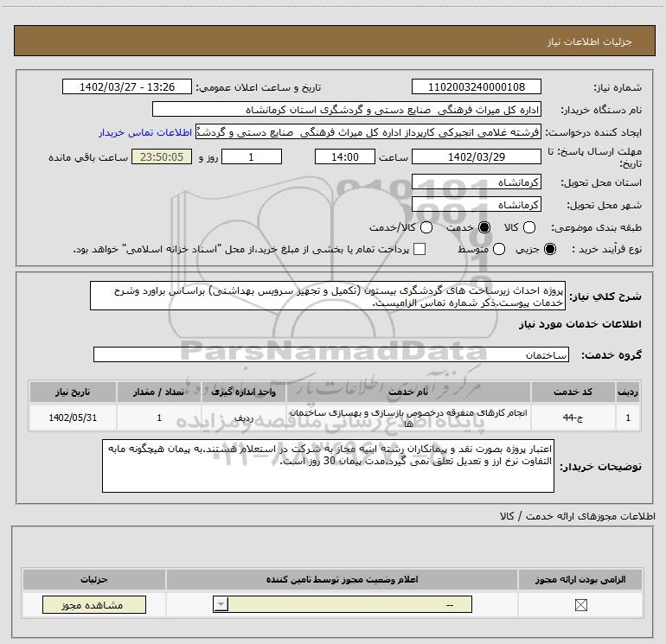This screenshot has height=644, width=666.
Task: Click the واحد اندازه گیری column header
Action: [x=243, y=392]
